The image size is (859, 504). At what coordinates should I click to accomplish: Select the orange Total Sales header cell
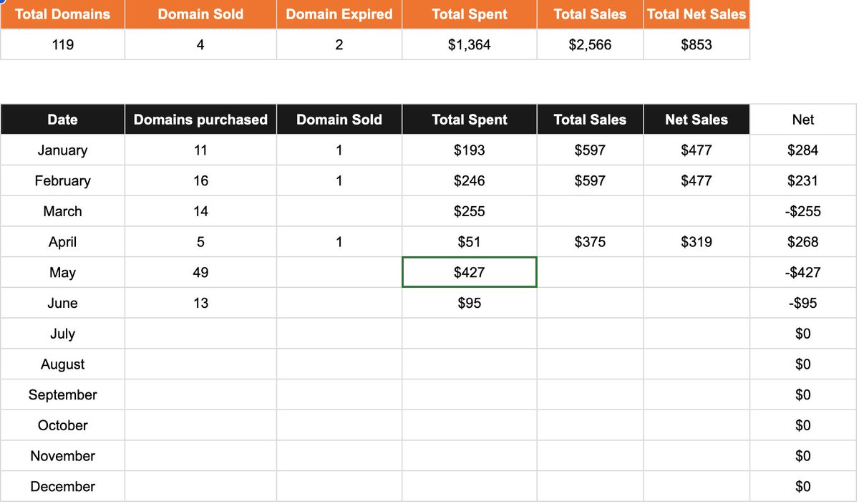590,14
